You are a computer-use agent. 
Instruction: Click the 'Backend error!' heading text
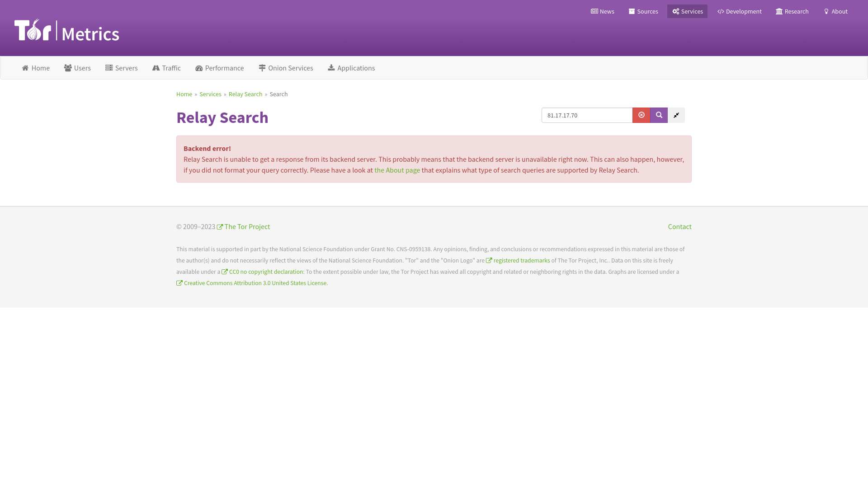click(207, 148)
